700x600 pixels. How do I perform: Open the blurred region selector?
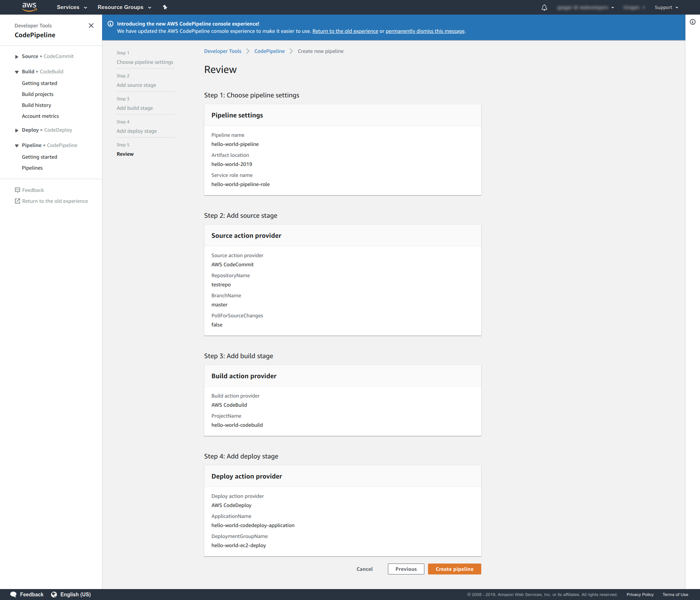tap(634, 7)
